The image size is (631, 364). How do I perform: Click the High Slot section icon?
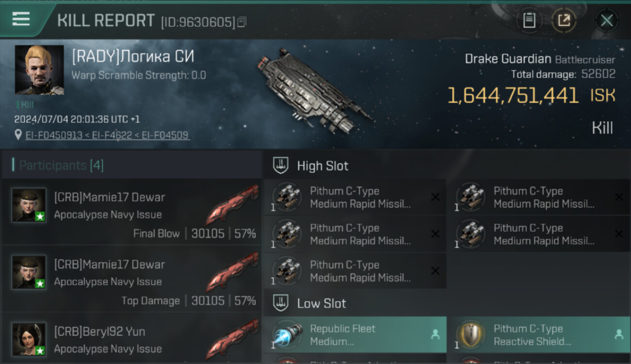[x=281, y=165]
